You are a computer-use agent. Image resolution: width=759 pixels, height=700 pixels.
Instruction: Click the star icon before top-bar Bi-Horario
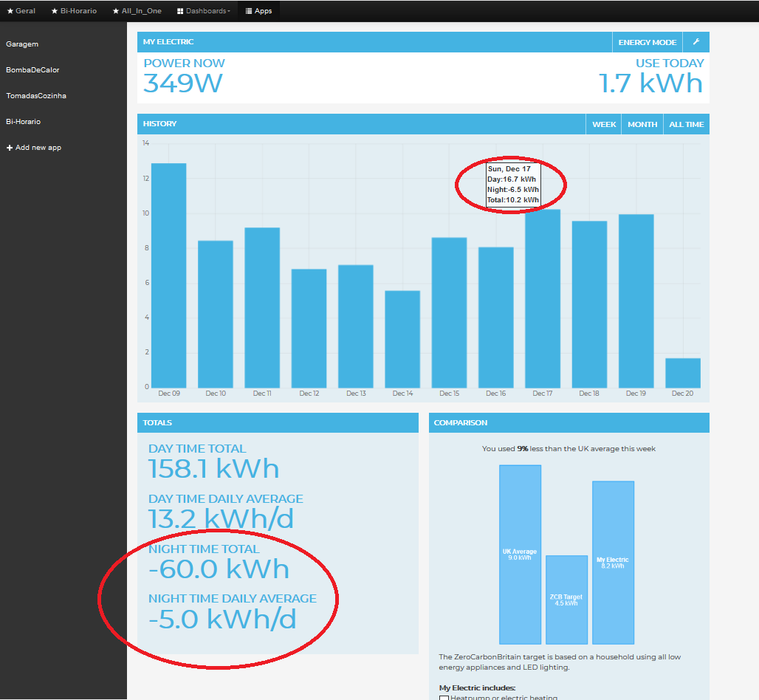(x=55, y=11)
